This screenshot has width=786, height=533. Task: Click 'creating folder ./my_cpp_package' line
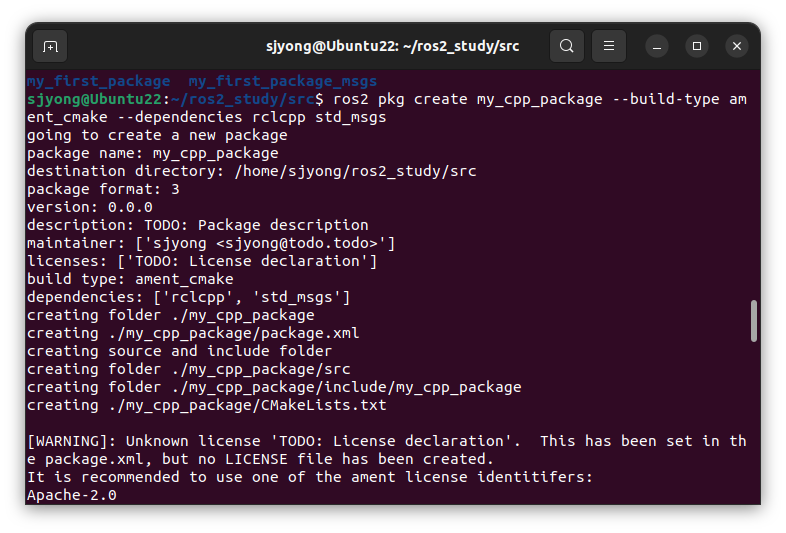tap(171, 315)
